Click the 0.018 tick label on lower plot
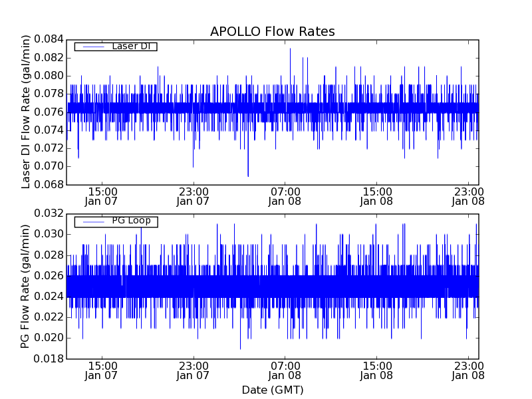The width and height of the screenshot is (532, 399). (49, 358)
